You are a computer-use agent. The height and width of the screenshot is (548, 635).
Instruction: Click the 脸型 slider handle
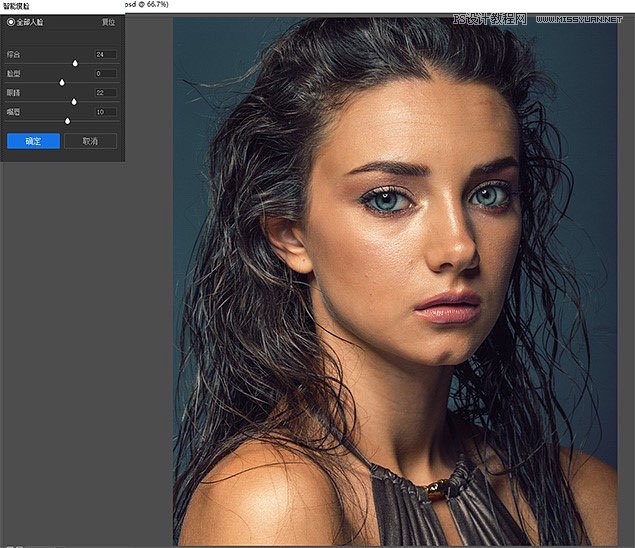pos(62,82)
